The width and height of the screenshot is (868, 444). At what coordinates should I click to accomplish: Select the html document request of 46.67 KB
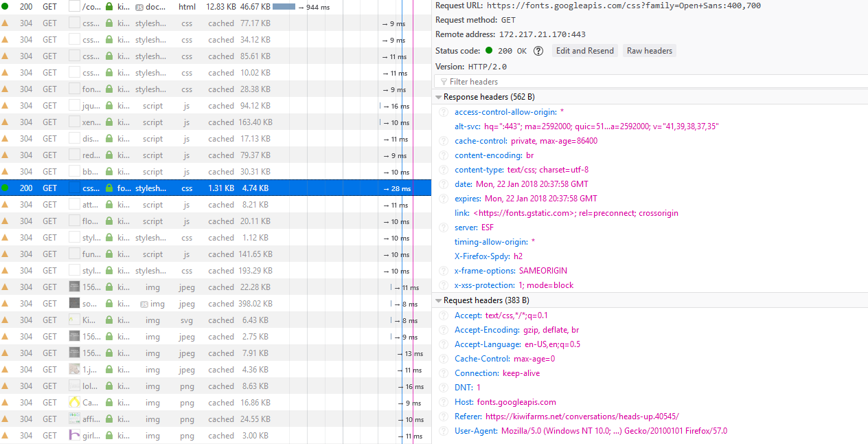click(x=216, y=7)
